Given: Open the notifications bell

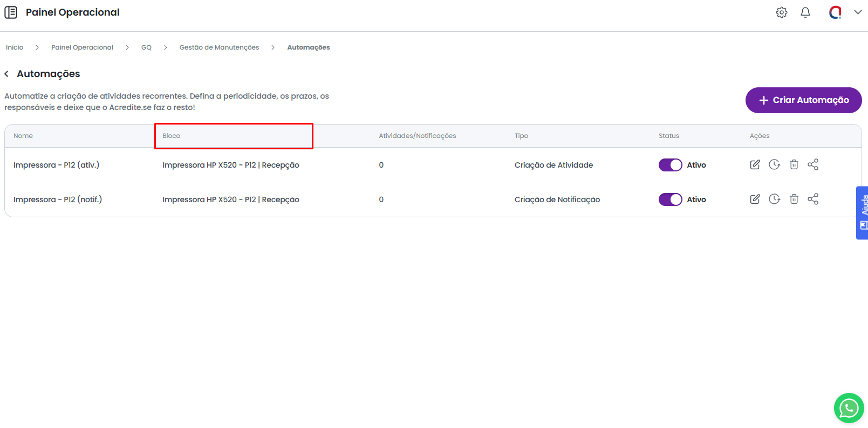Looking at the screenshot, I should point(805,12).
